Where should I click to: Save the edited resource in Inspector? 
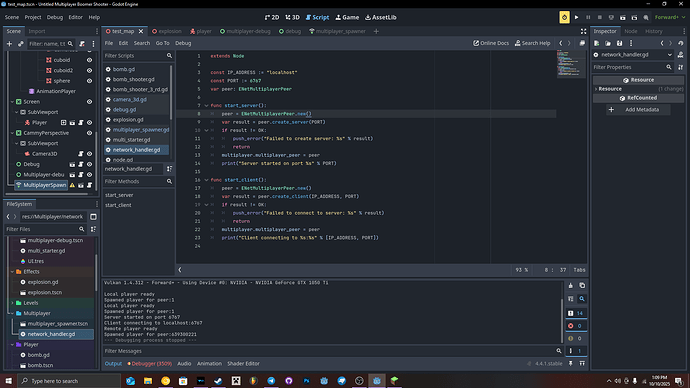[x=619, y=43]
